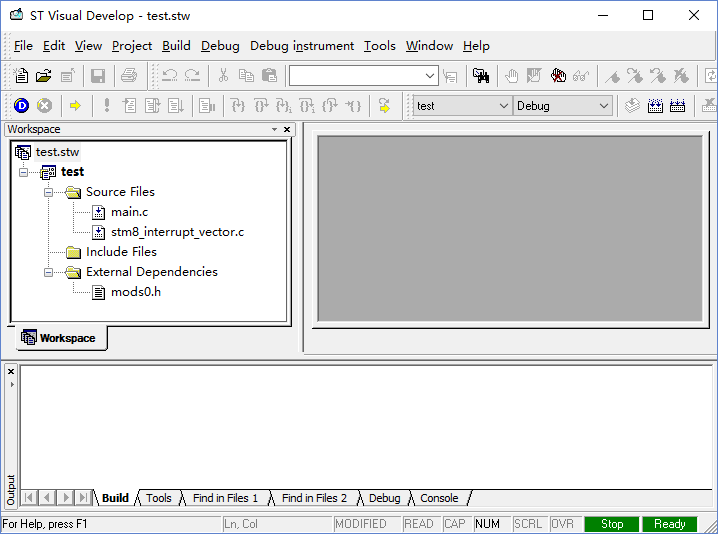The image size is (718, 534).
Task: Collapse the Source Files folder
Action: pos(48,192)
